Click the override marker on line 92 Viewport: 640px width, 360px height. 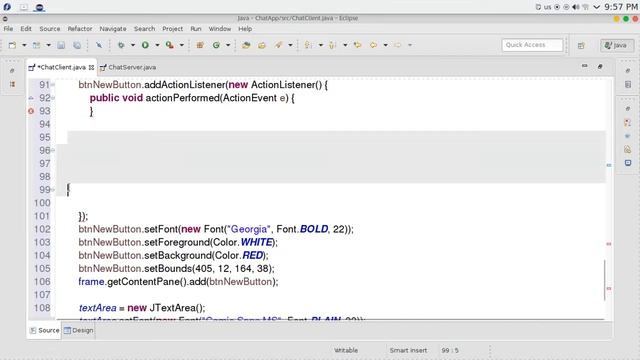tap(31, 98)
